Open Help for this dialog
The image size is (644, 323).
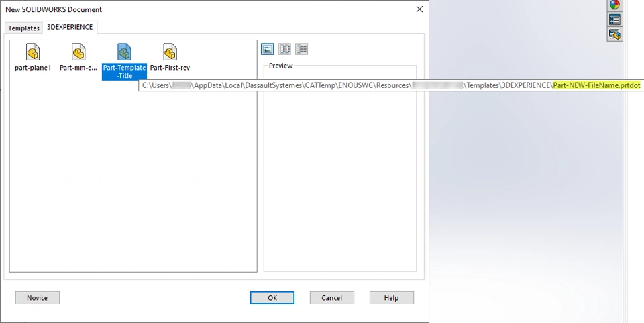click(x=392, y=298)
